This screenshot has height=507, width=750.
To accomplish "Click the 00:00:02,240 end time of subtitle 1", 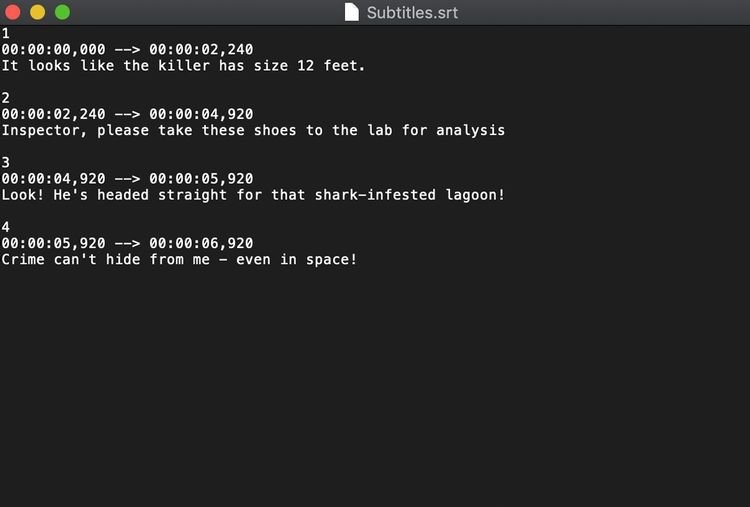I will tap(201, 49).
